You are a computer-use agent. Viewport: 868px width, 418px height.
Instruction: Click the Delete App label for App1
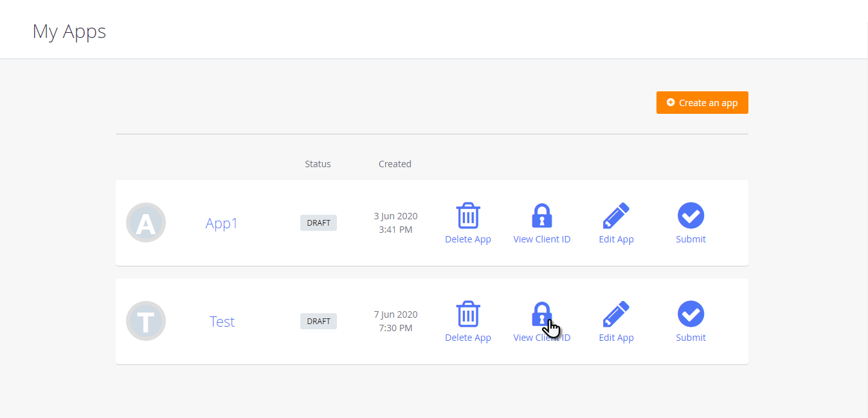(x=468, y=239)
